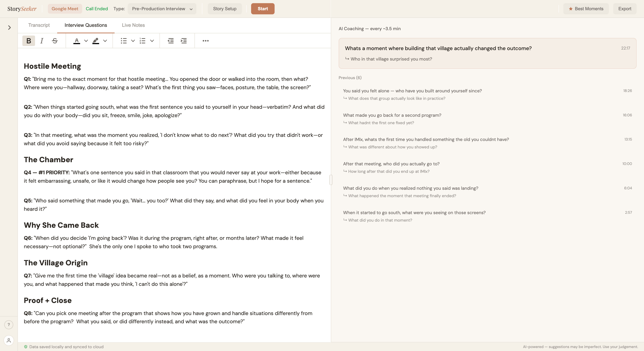Image resolution: width=644 pixels, height=351 pixels.
Task: Apply strikethrough formatting
Action: pyautogui.click(x=55, y=41)
